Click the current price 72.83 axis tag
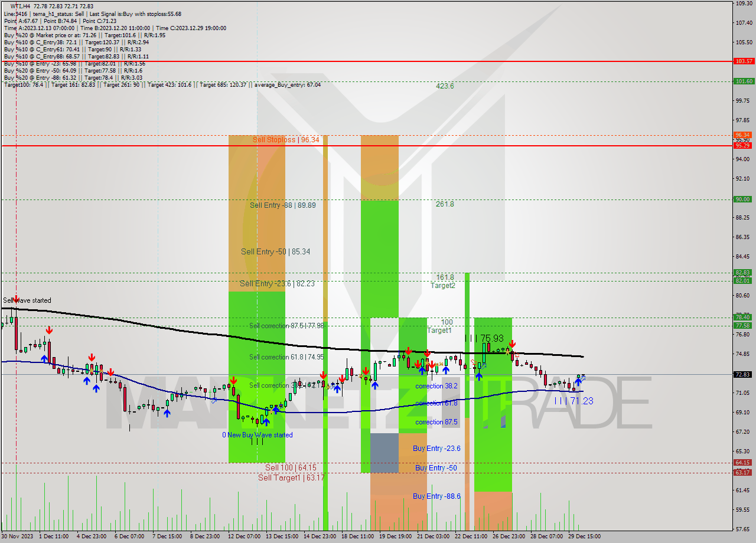This screenshot has width=756, height=543. pyautogui.click(x=743, y=374)
